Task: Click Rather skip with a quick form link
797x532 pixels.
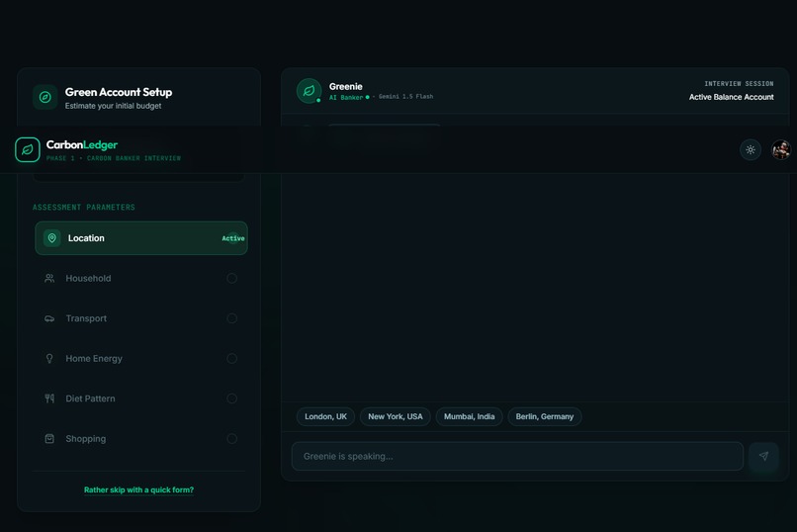Action: click(138, 489)
